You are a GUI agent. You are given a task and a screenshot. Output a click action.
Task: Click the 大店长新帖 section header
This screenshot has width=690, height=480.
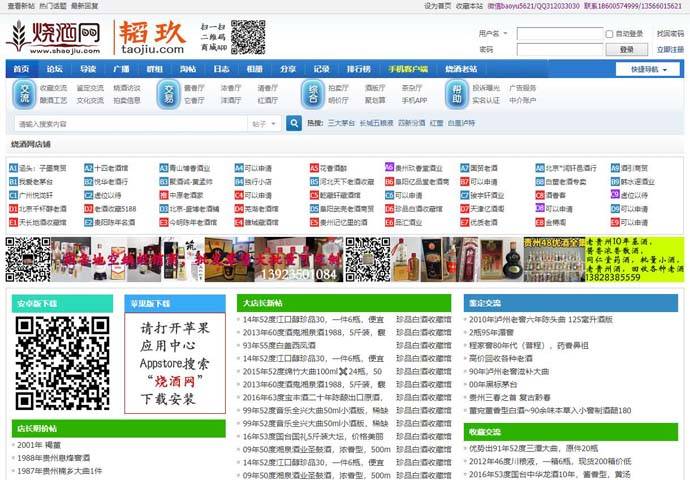point(344,303)
